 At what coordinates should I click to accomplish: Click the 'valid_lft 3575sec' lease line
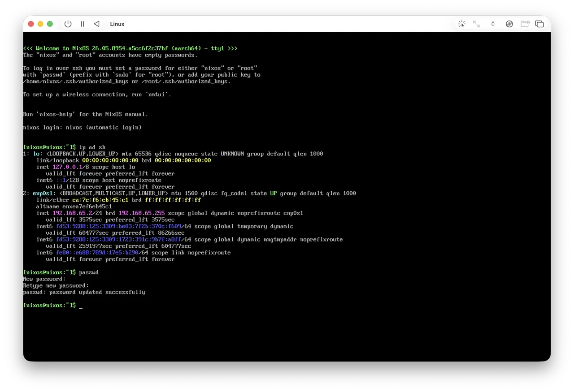(110, 220)
